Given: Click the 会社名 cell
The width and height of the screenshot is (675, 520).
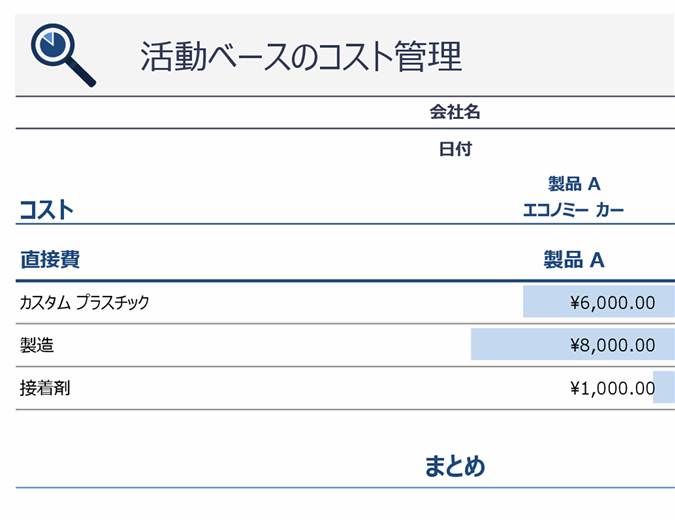Looking at the screenshot, I should pos(455,113).
